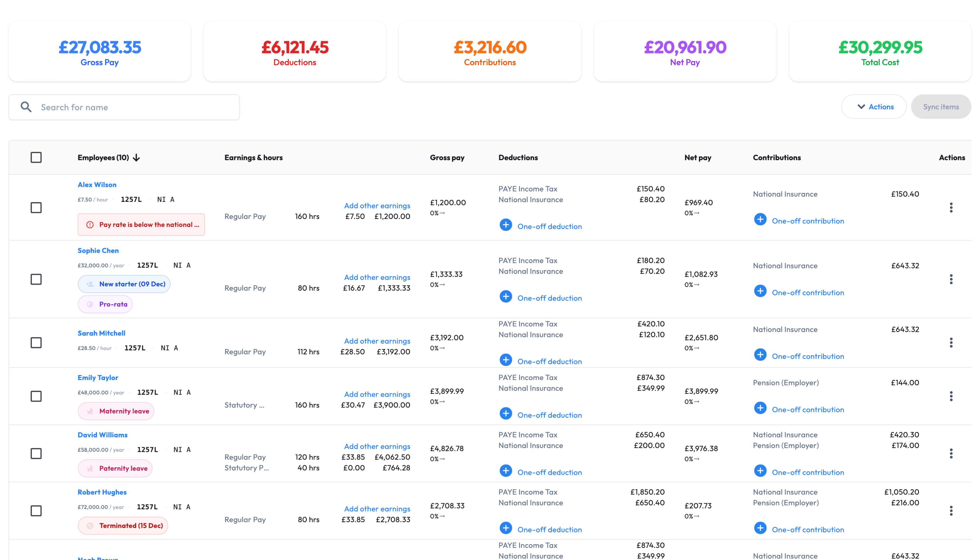This screenshot has width=980, height=560.
Task: Select the checkbox on Alex Wilson's row
Action: (x=36, y=207)
